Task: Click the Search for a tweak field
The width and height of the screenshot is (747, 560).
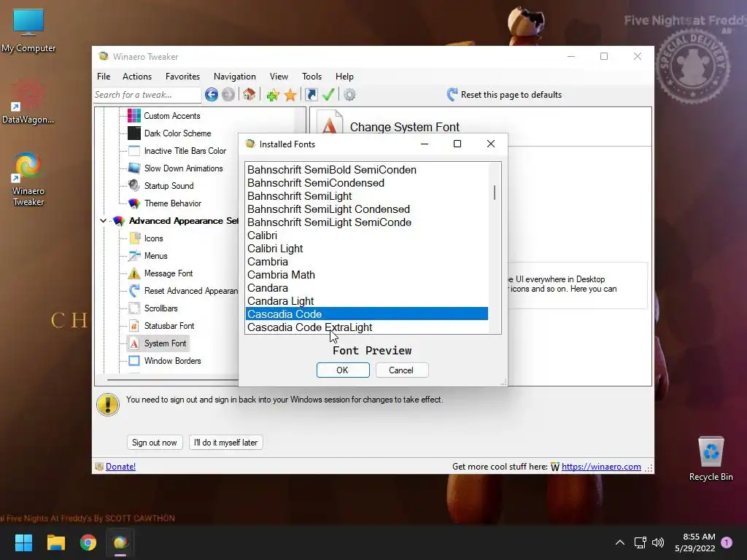Action: [147, 95]
